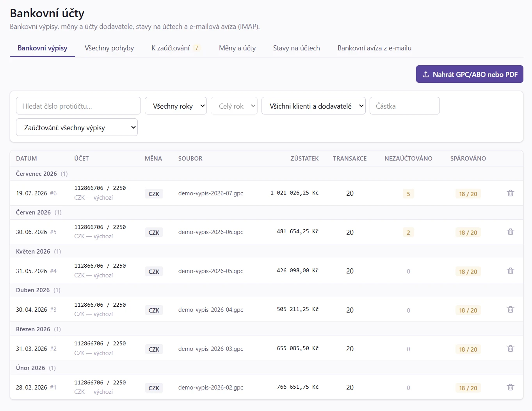Focus the Hledat číslo protiúčtu search field
This screenshot has height=411, width=532.
click(x=78, y=106)
